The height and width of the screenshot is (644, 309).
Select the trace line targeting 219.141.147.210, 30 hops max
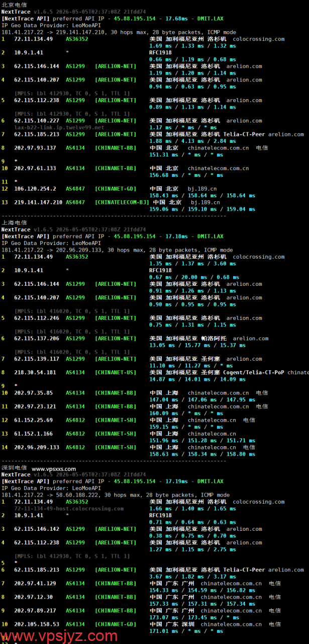point(119,32)
